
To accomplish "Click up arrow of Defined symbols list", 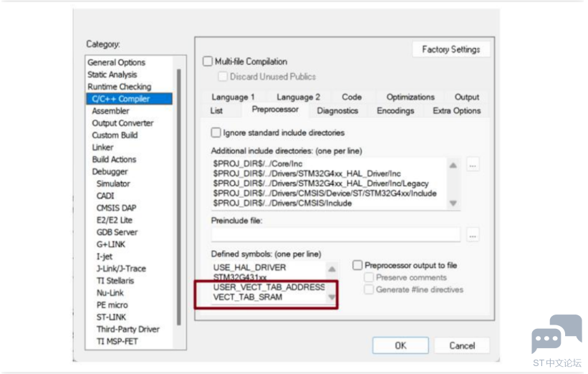I will [x=332, y=269].
